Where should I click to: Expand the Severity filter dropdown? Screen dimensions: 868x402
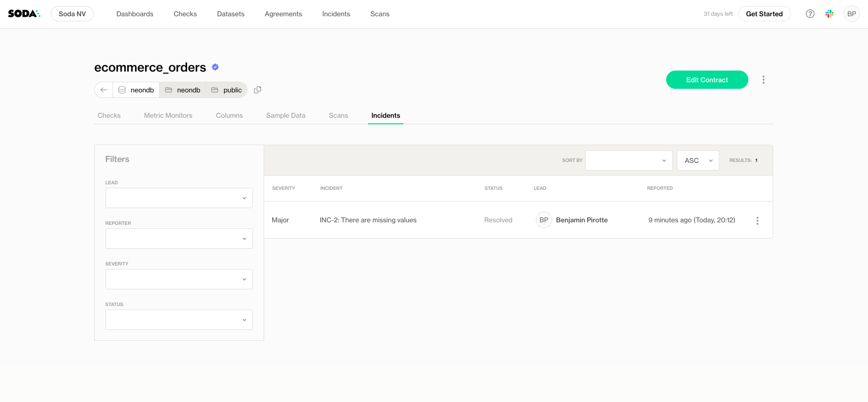179,279
